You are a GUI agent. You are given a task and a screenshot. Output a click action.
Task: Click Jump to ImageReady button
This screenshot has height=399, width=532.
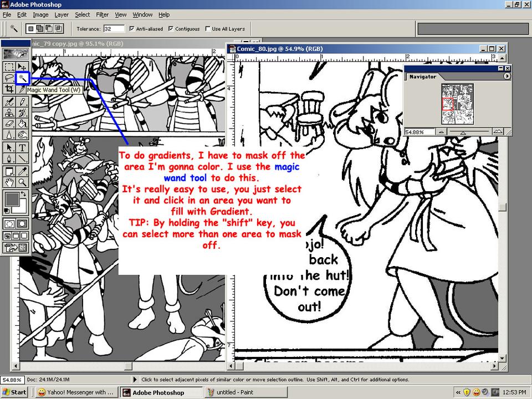[x=16, y=248]
